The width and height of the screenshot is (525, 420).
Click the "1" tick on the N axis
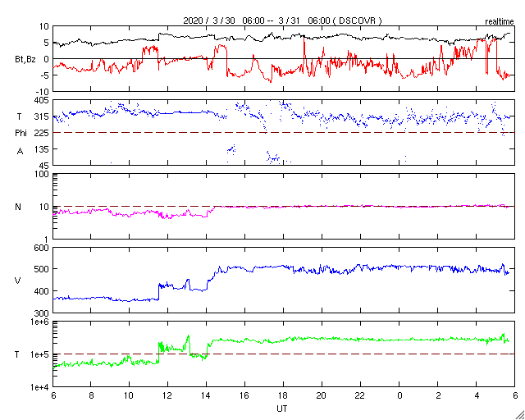pos(46,240)
